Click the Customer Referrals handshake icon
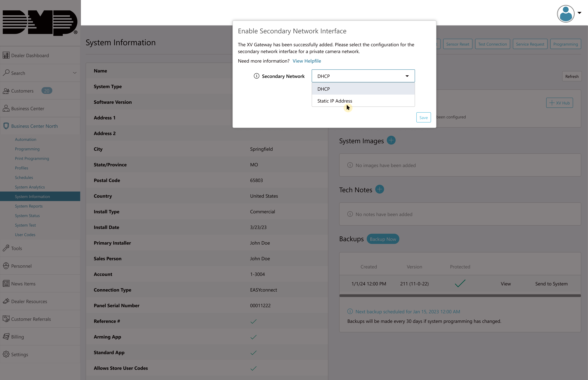 [x=6, y=319]
